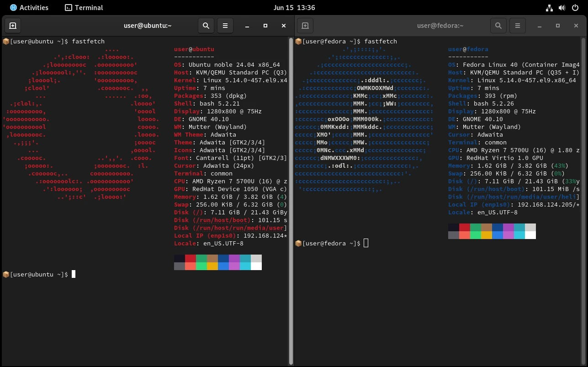Click the 'user@fedora' fastfetch header text
The image size is (588, 367).
coord(468,49)
